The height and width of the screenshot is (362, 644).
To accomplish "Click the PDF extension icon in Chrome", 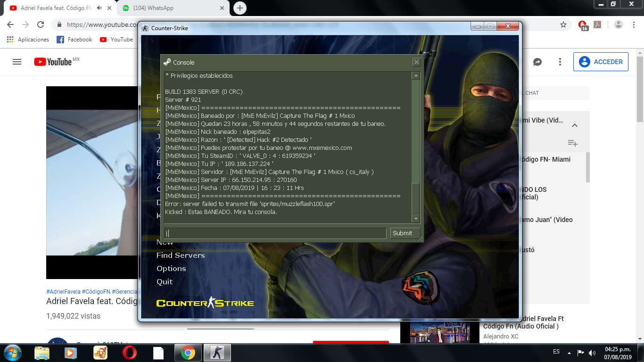I will 597,25.
